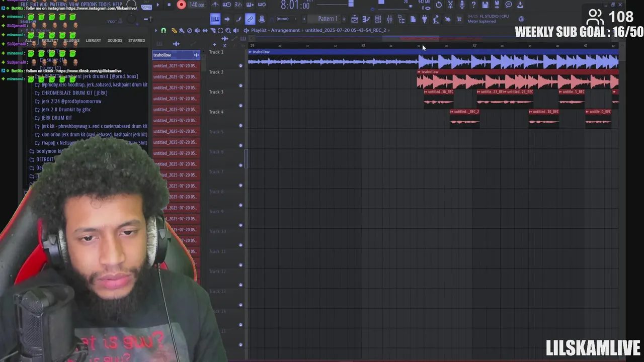Start playback with the transport Play button
The image size is (644, 362).
pos(157,5)
